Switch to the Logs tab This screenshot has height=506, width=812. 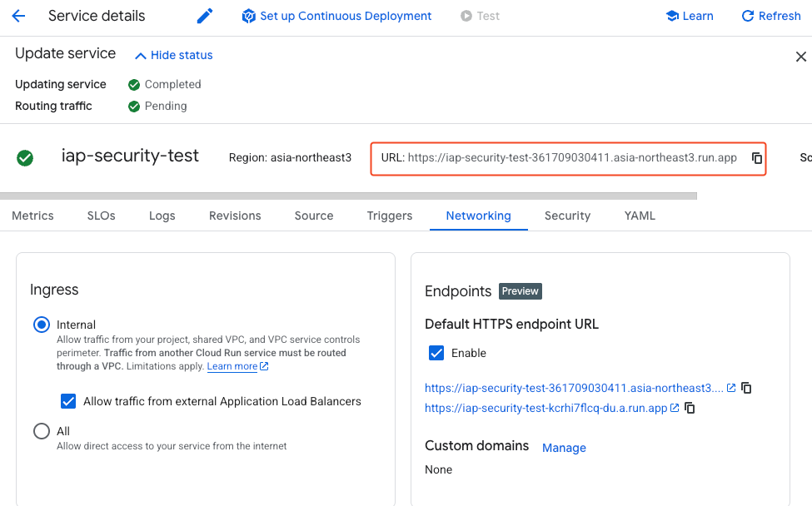pyautogui.click(x=162, y=216)
